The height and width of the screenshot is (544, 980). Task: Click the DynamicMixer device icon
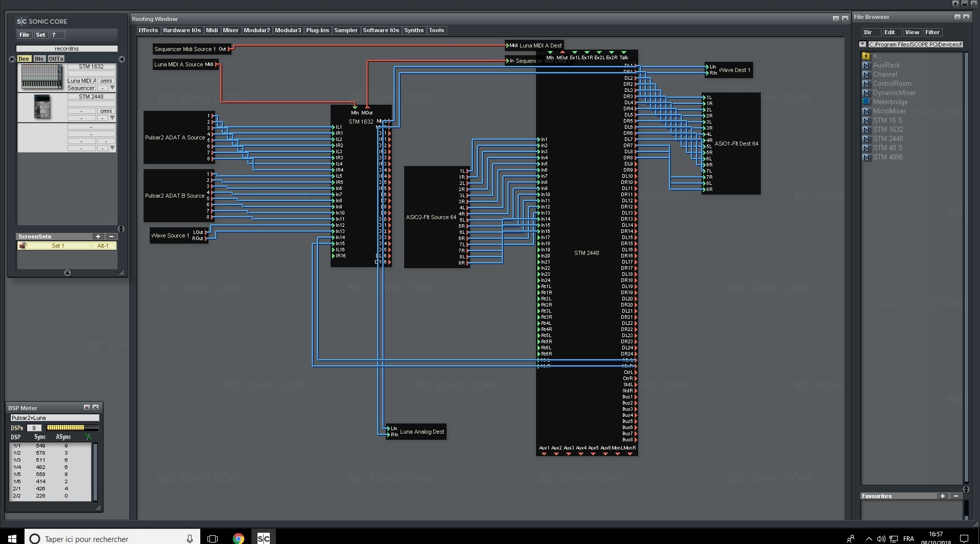866,93
